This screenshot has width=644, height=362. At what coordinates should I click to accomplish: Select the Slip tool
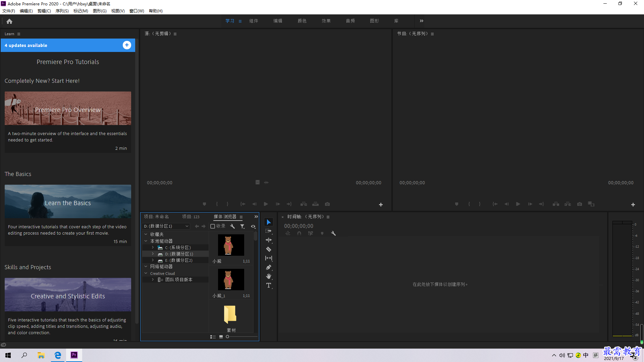coord(269,258)
